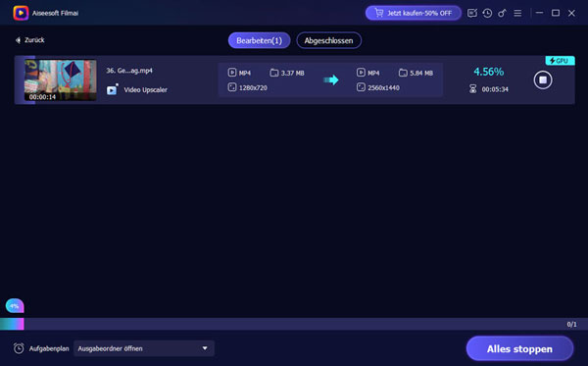
Task: Maximize the Filmai window
Action: point(556,13)
